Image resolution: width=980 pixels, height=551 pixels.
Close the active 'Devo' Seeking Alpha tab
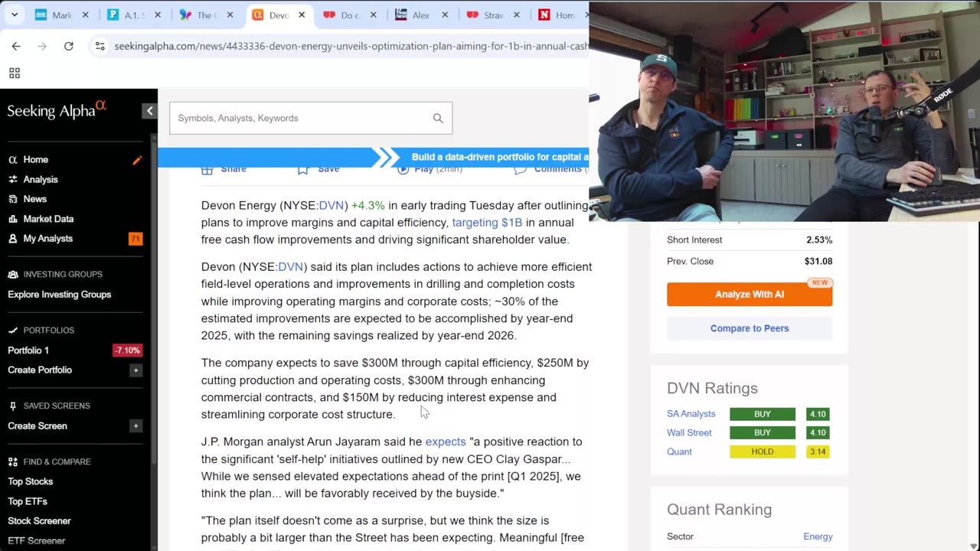pyautogui.click(x=302, y=15)
